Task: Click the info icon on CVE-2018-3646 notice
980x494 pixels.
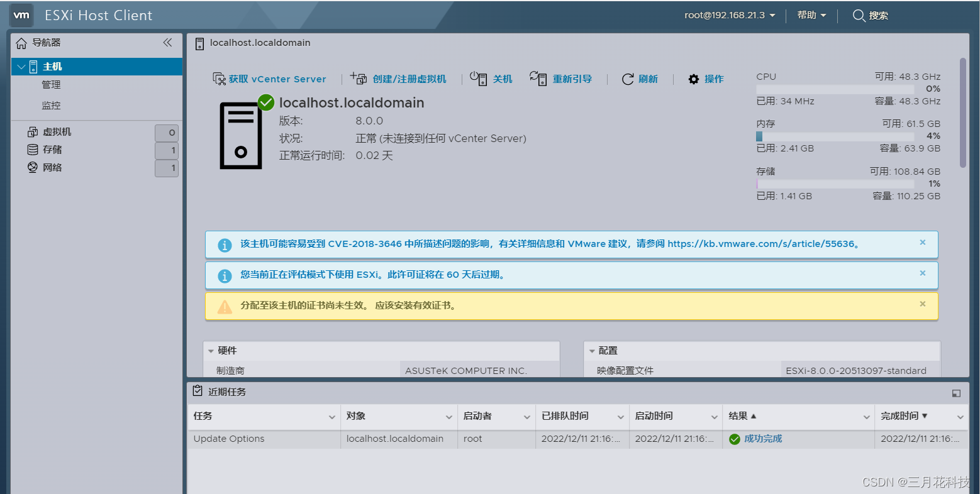Action: 225,245
